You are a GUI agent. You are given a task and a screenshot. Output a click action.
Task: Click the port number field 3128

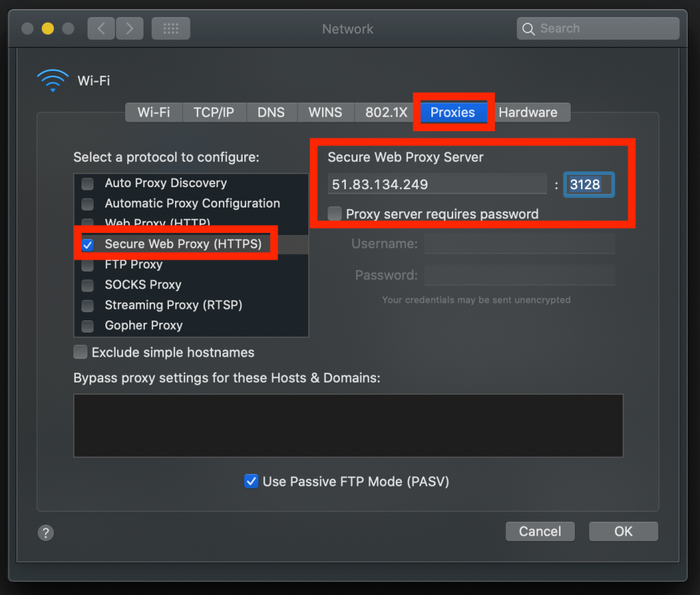click(x=589, y=184)
